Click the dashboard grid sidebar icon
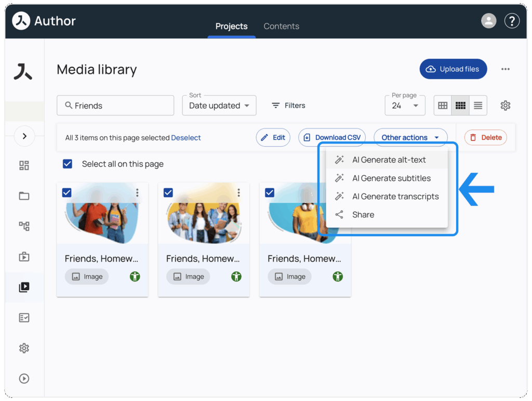 point(24,165)
